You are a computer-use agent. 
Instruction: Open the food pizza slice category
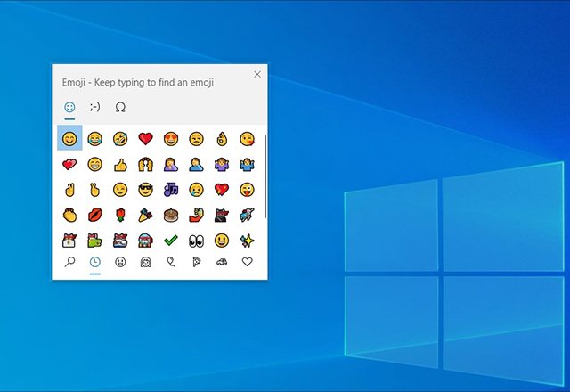pos(196,262)
